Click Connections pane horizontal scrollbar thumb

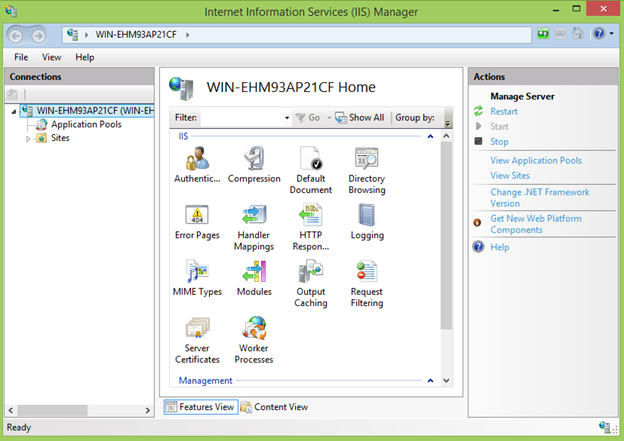click(x=52, y=410)
